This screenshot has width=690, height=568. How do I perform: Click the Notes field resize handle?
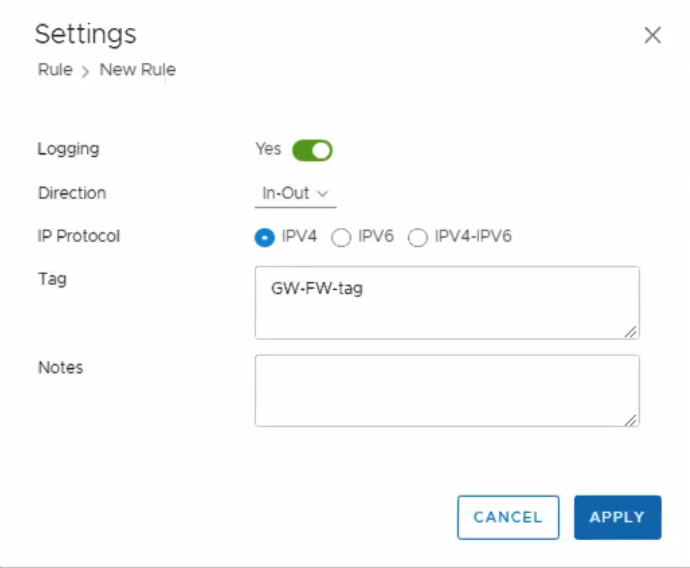click(632, 420)
